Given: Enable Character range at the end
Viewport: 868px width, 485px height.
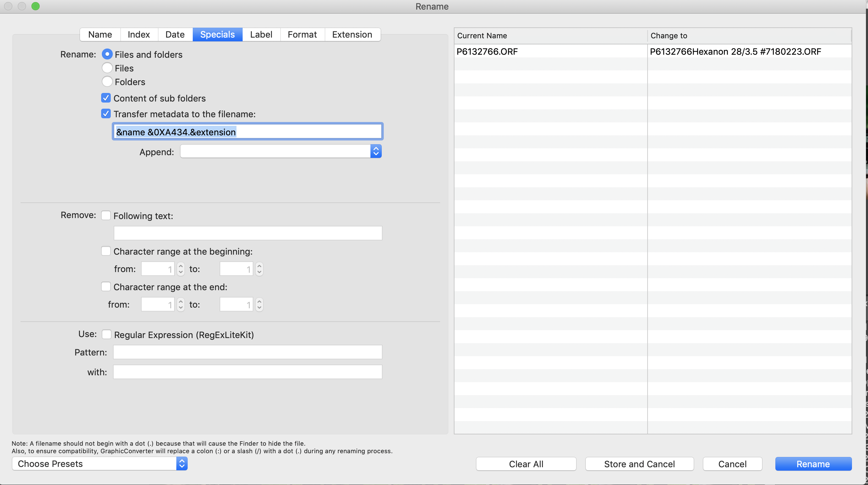Looking at the screenshot, I should (x=106, y=287).
